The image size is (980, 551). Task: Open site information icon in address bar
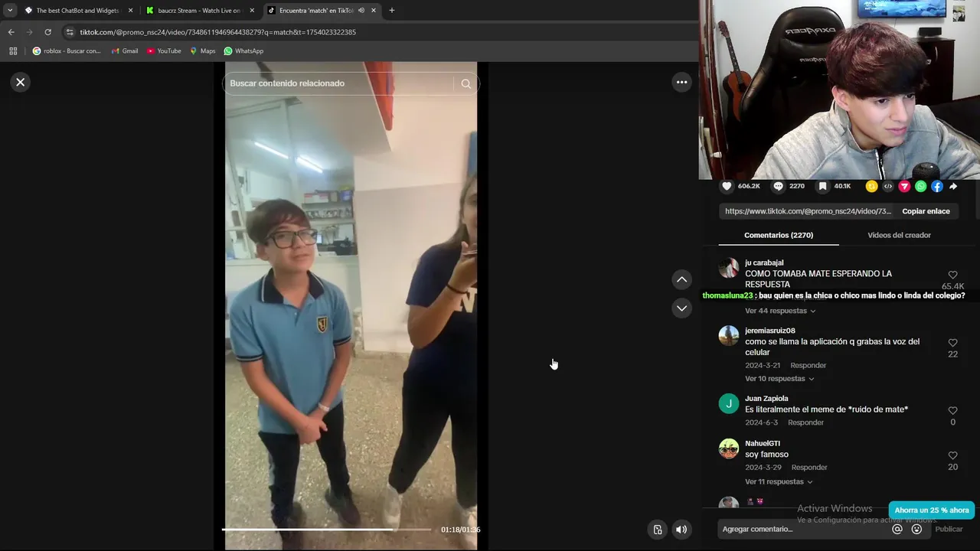(70, 32)
